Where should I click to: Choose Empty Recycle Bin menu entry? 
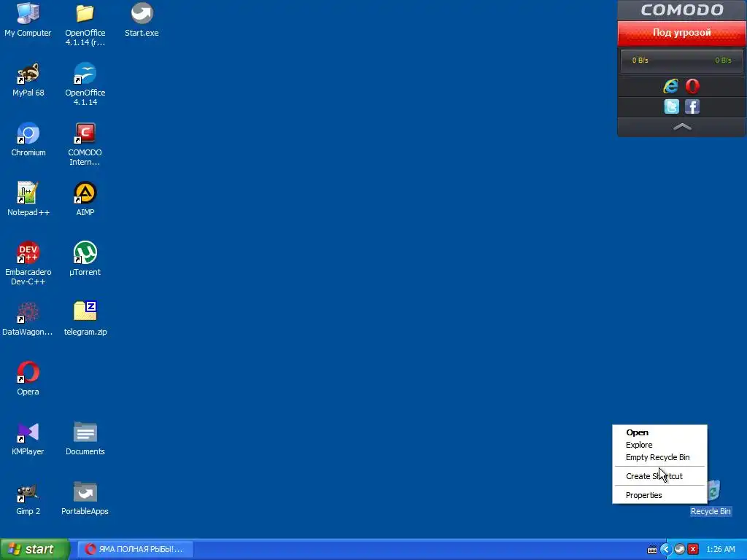coord(659,457)
